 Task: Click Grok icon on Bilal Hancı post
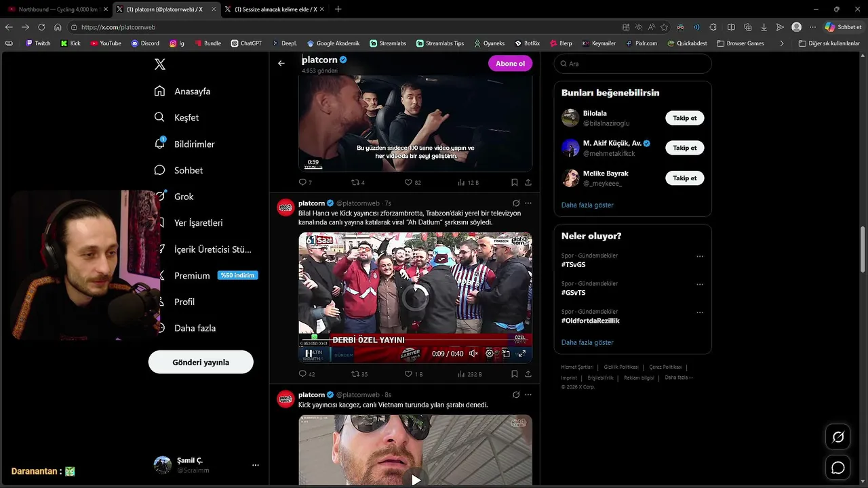click(x=516, y=203)
